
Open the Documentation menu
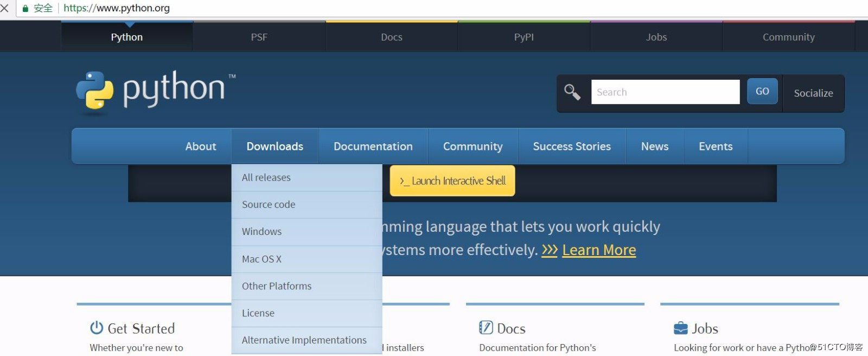coord(373,147)
